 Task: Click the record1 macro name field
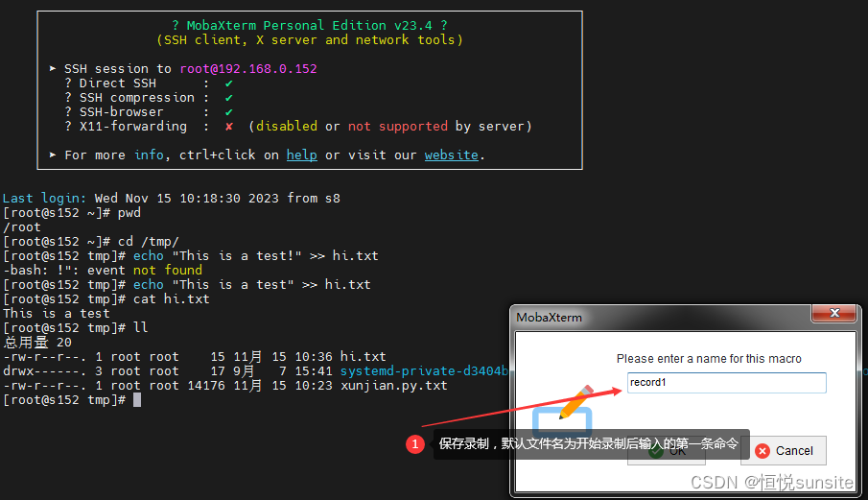point(726,383)
